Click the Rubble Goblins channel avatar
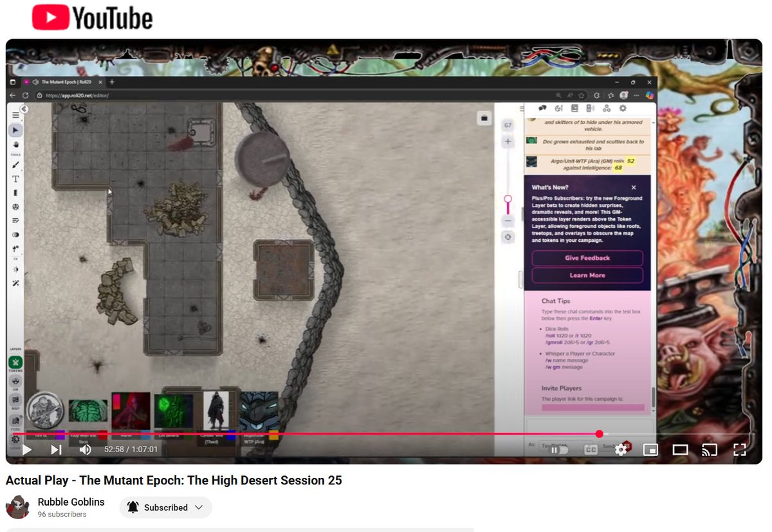This screenshot has width=772, height=532. tap(18, 507)
